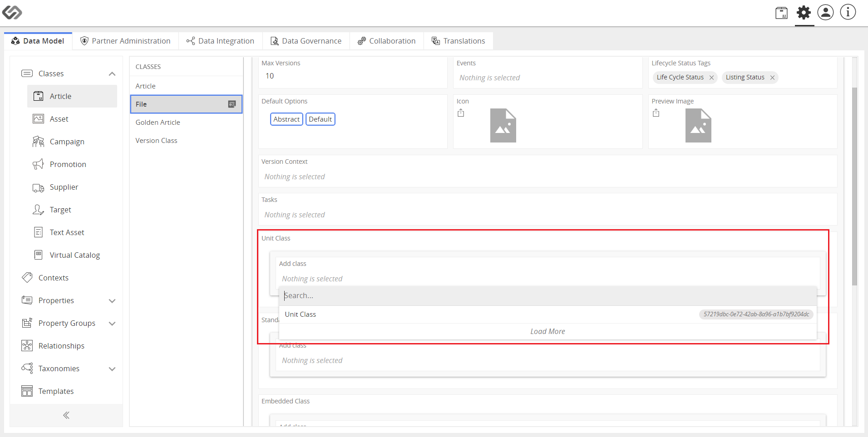Open the Unit Class Add class selector
868x437 pixels.
547,279
